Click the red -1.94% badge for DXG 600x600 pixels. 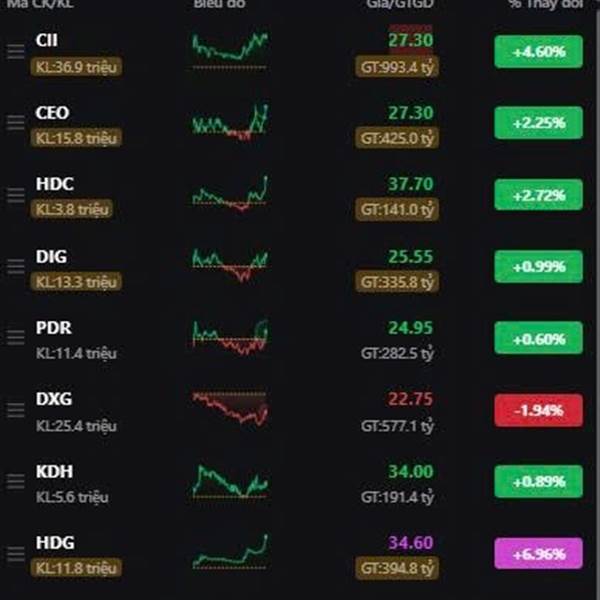click(x=538, y=410)
